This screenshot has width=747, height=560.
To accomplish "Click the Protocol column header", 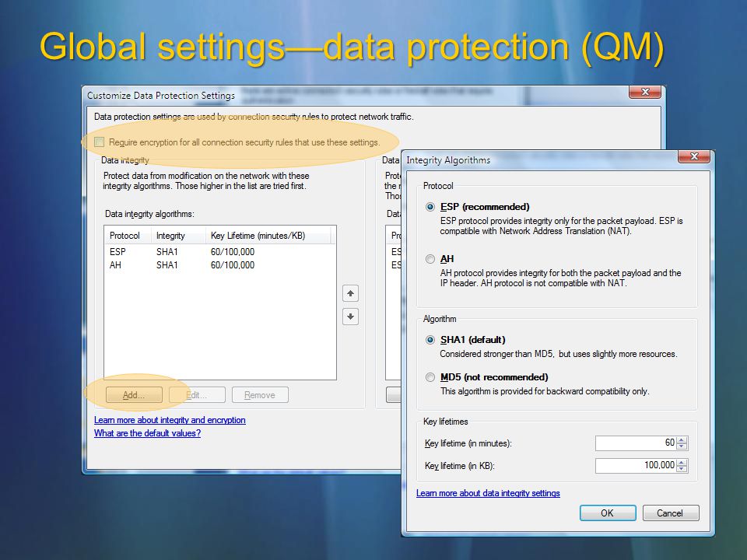I will [x=128, y=235].
